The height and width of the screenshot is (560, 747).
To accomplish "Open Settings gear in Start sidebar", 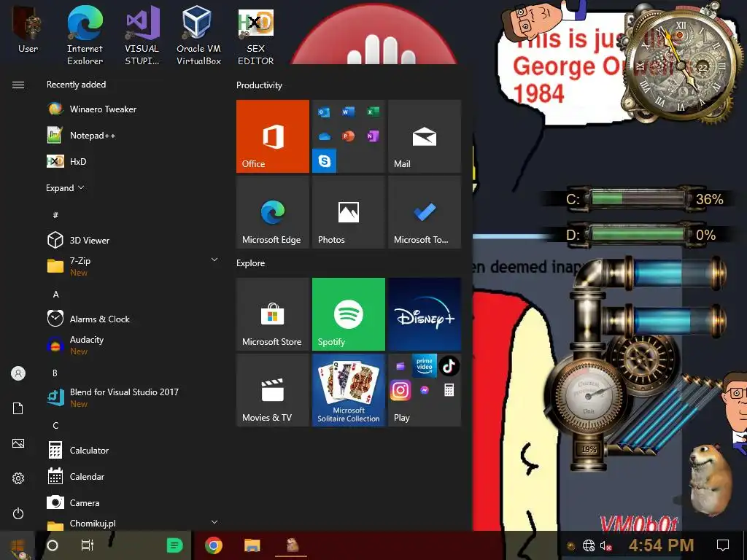I will [18, 478].
